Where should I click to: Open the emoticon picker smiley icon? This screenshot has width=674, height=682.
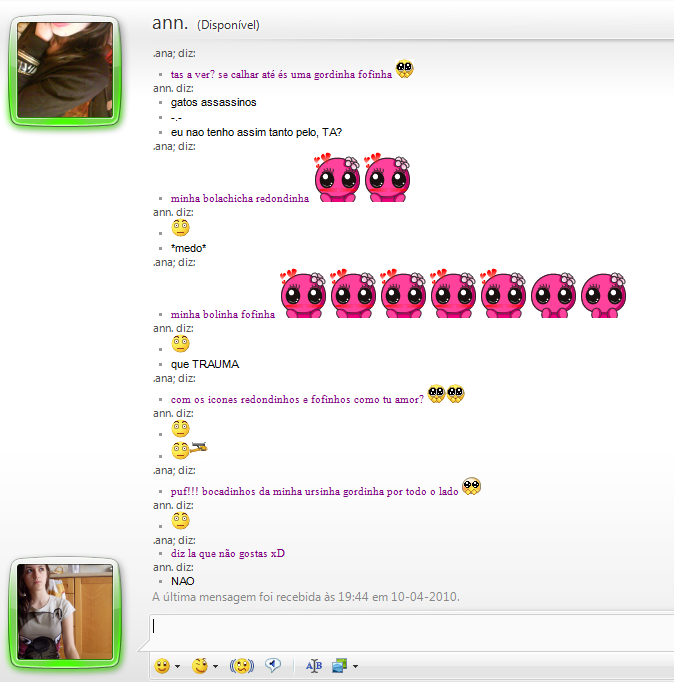[162, 666]
